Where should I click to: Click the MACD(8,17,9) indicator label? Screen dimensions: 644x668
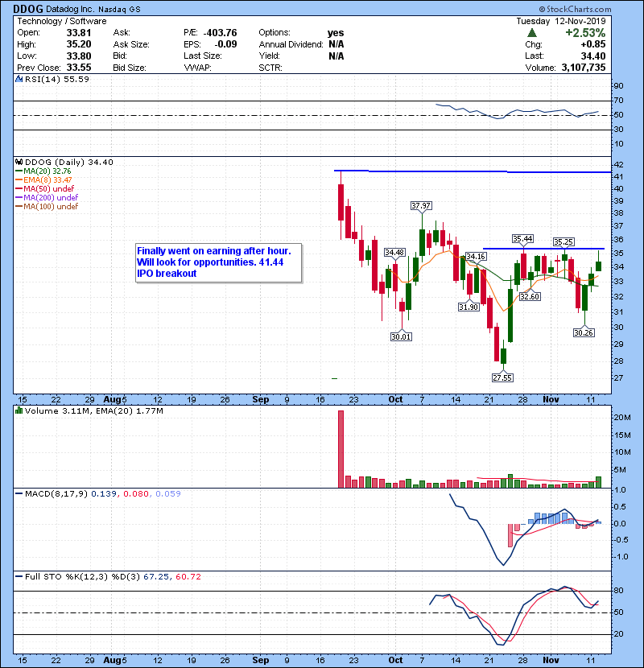click(56, 493)
